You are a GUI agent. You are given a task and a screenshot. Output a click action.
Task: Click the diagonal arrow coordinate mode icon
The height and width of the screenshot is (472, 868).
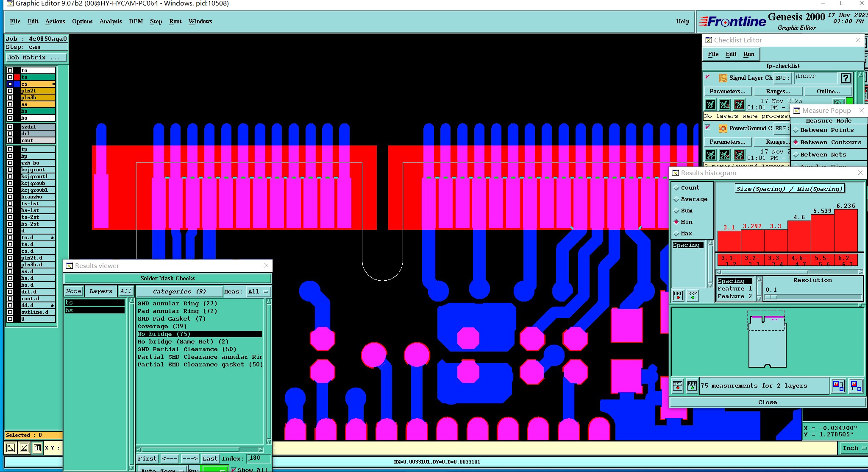(11, 448)
